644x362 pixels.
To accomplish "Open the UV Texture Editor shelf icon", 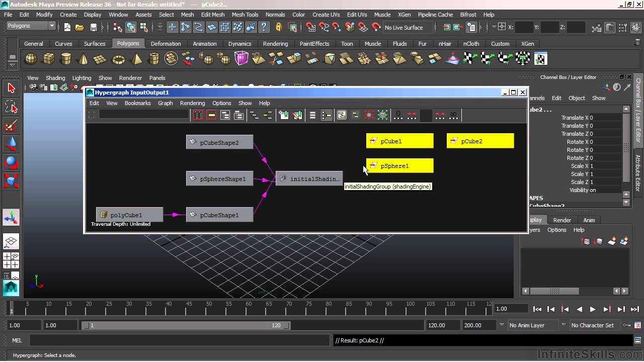I will 540,59.
